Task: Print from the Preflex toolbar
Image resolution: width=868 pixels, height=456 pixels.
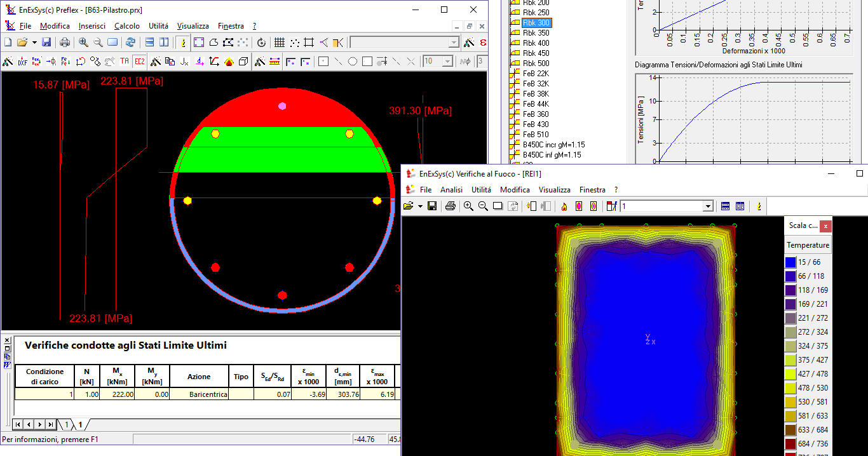Action: point(65,43)
